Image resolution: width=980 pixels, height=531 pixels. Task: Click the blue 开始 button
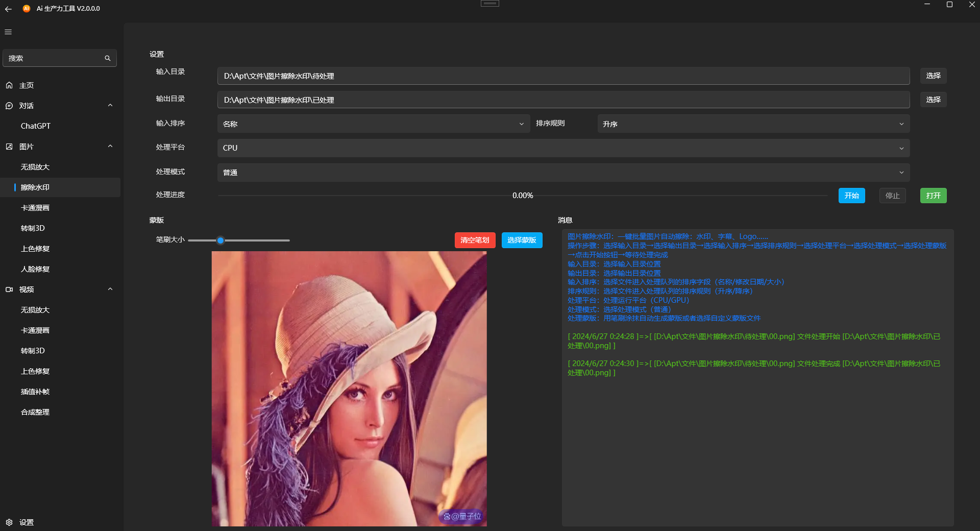851,196
